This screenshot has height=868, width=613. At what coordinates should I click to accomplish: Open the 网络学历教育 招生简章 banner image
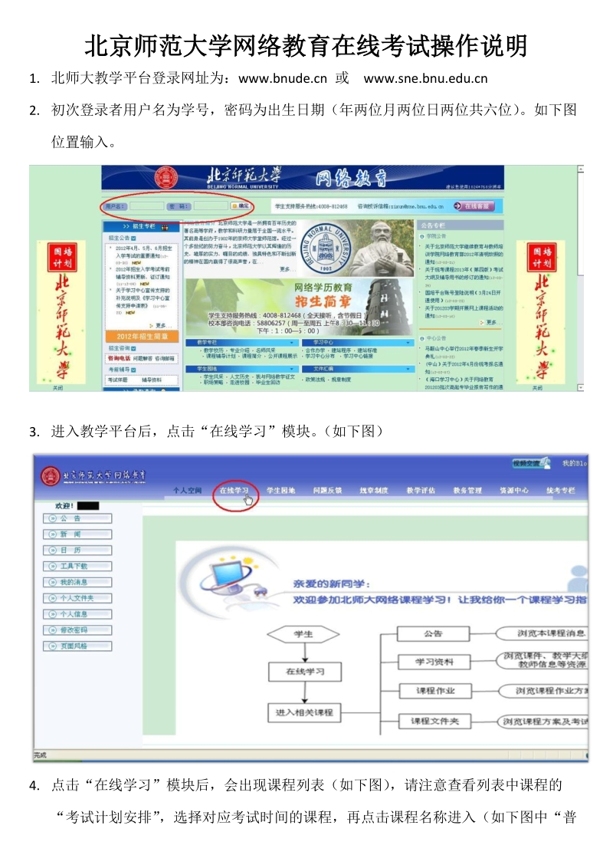[300, 307]
